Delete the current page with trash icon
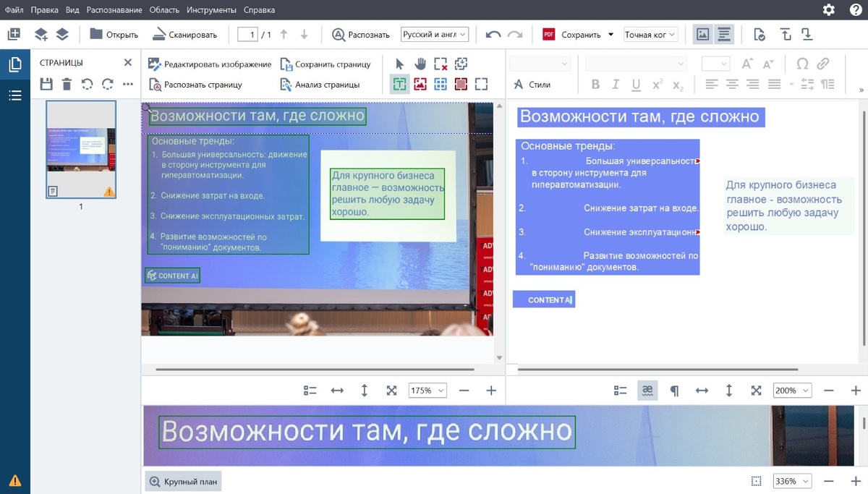 pyautogui.click(x=65, y=85)
